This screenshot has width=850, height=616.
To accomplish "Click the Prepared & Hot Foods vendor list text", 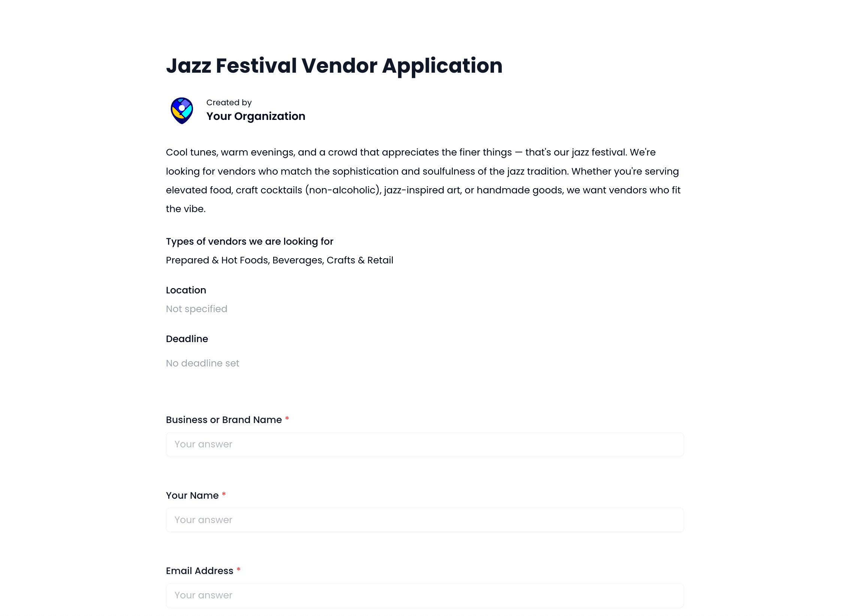I will click(279, 260).
